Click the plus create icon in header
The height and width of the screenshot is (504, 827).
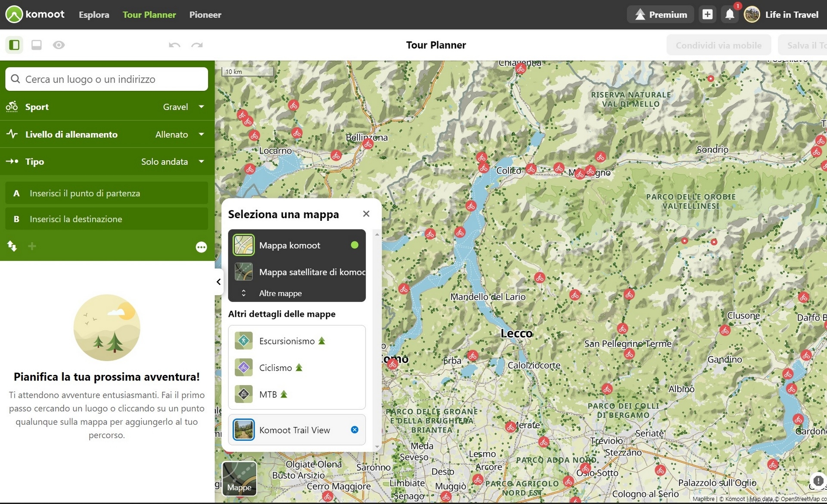point(707,15)
